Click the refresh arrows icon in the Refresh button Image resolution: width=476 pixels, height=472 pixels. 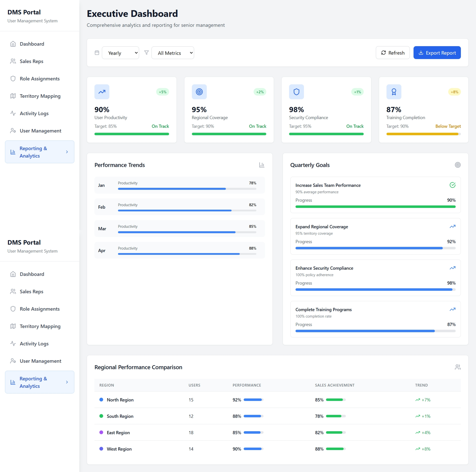coord(383,53)
